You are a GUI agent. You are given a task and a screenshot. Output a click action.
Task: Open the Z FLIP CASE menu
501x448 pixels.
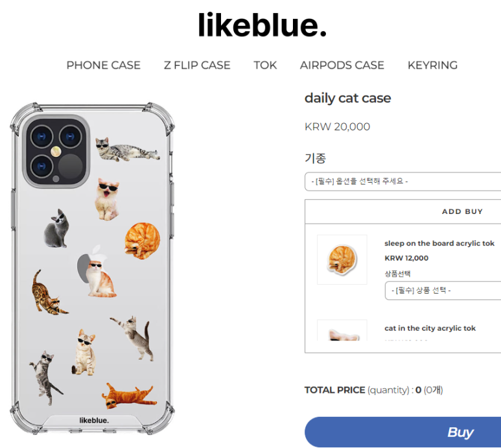point(197,65)
